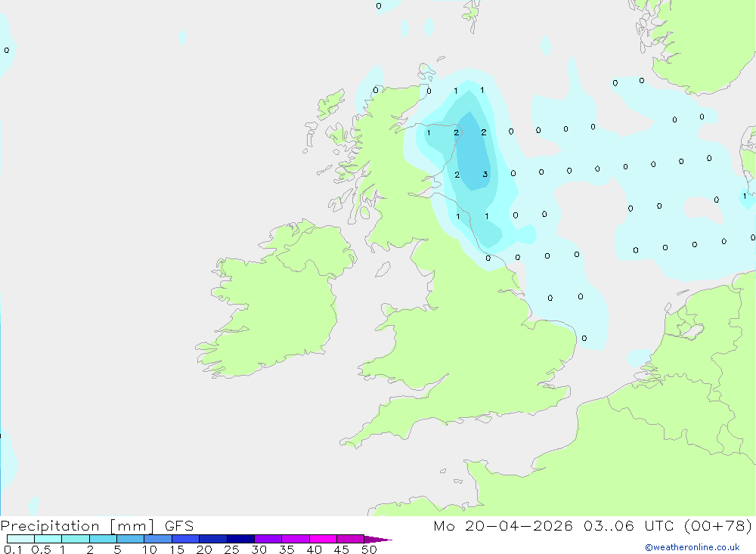Pick the 0.1–0.5 mm legend color swatch
The height and width of the screenshot is (554, 756).
20,539
